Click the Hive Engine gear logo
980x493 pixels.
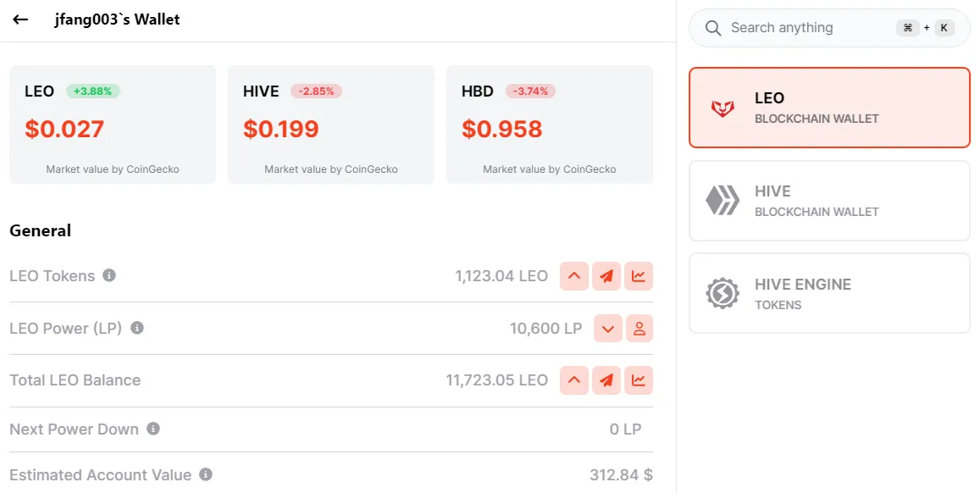tap(723, 293)
